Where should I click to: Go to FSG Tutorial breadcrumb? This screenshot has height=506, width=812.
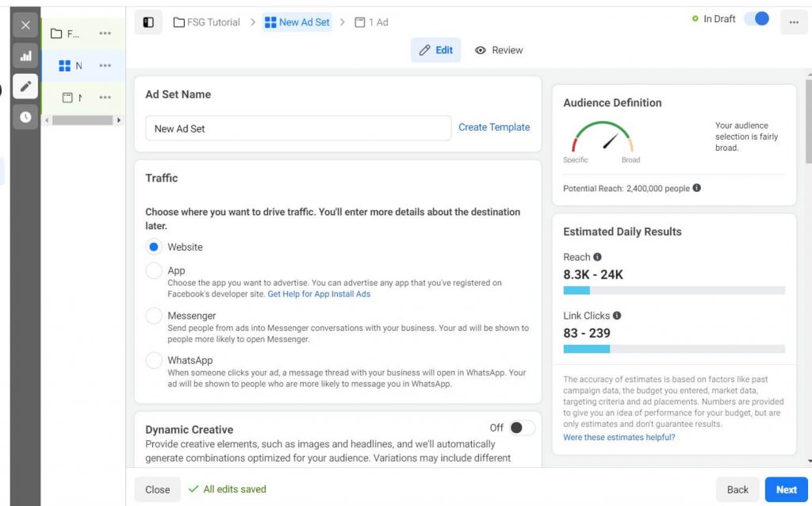coord(207,22)
